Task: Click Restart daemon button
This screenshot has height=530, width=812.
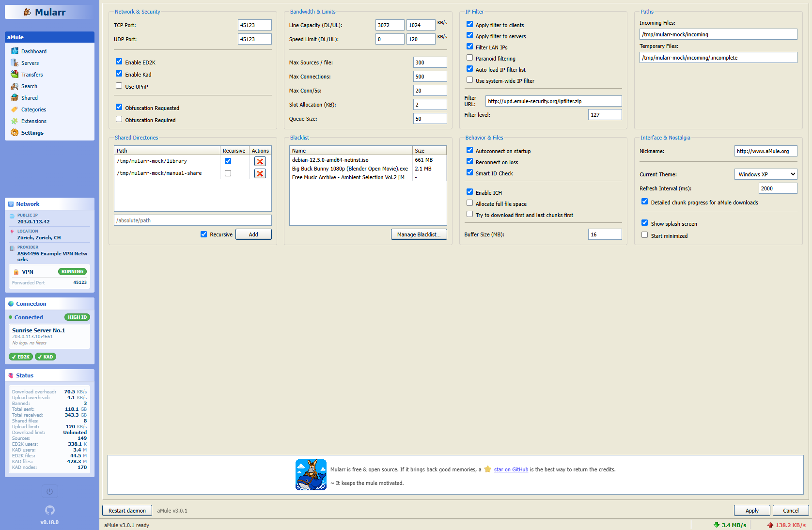Action: coord(127,511)
